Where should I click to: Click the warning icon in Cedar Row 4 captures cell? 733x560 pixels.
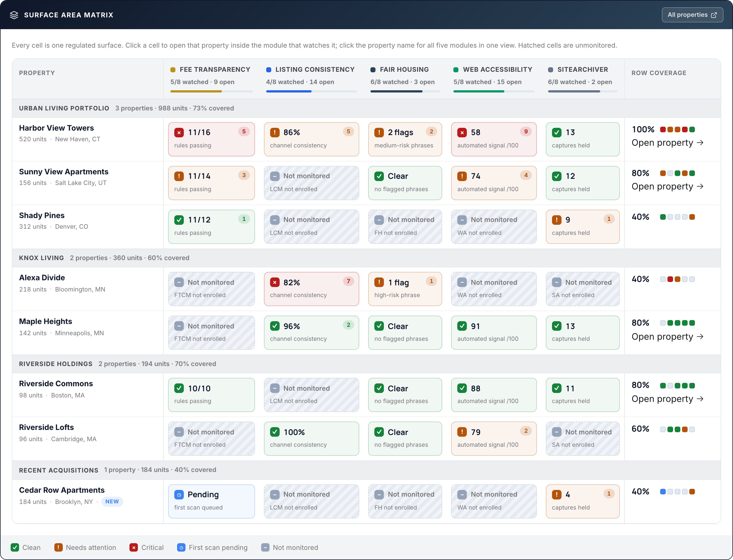(556, 495)
